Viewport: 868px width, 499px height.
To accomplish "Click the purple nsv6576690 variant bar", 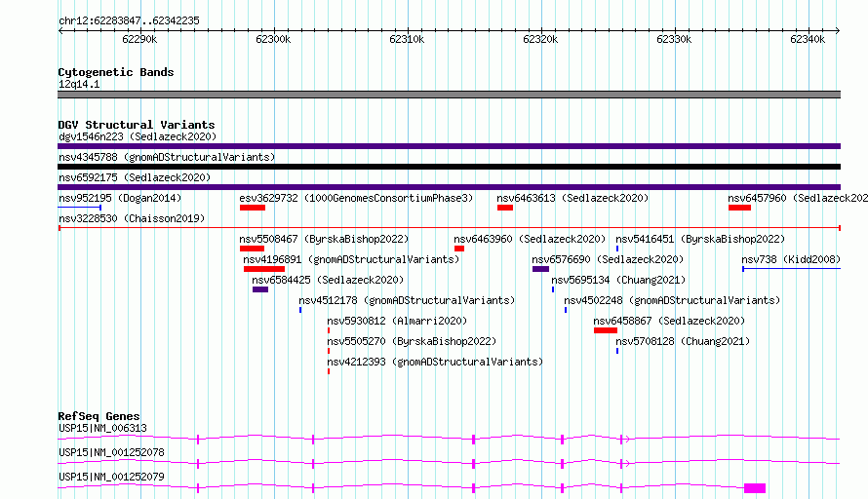I will click(x=541, y=269).
